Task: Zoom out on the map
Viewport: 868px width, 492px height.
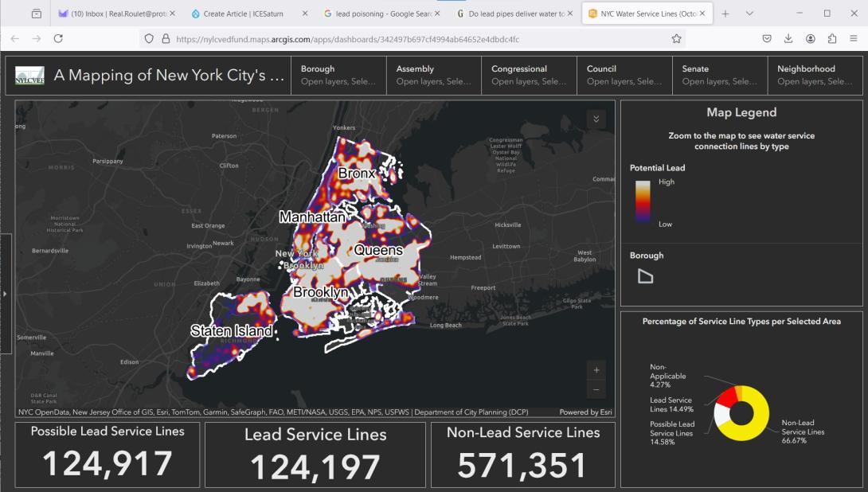Action: [x=597, y=390]
